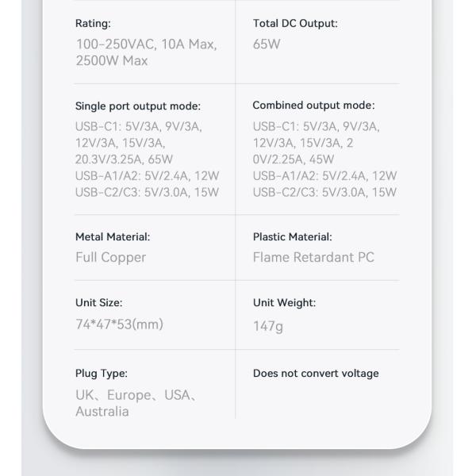Click "Does not convert voltage" note
The image size is (476, 476).
(x=316, y=373)
